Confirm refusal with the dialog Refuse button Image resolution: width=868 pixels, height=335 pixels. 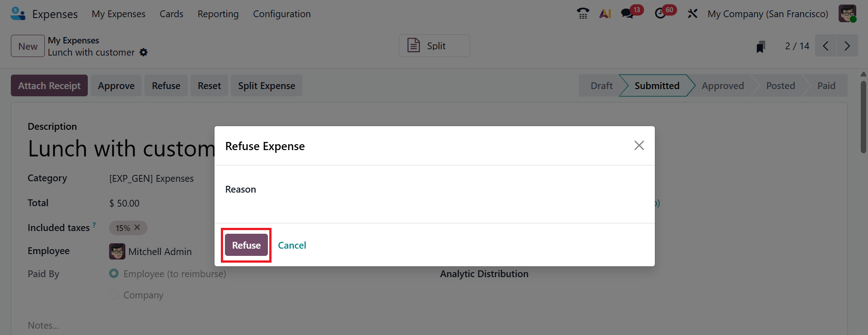246,245
